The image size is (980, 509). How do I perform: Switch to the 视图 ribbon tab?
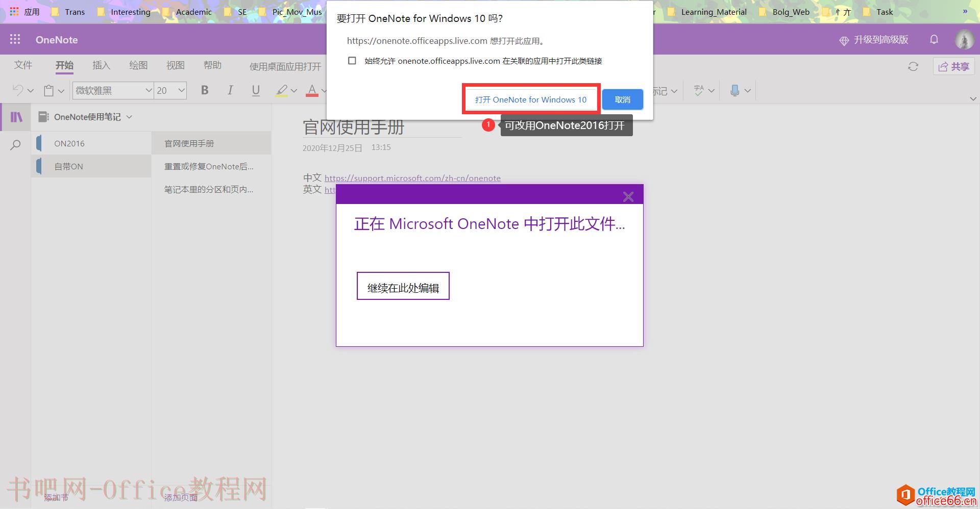click(x=175, y=65)
